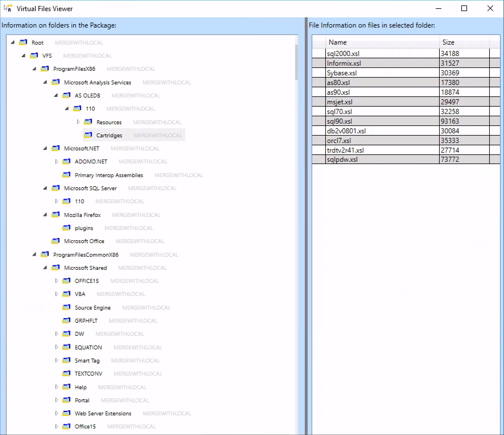Click the ProgramFilesCommonX86 folder icon
Image resolution: width=504 pixels, height=435 pixels.
point(45,254)
